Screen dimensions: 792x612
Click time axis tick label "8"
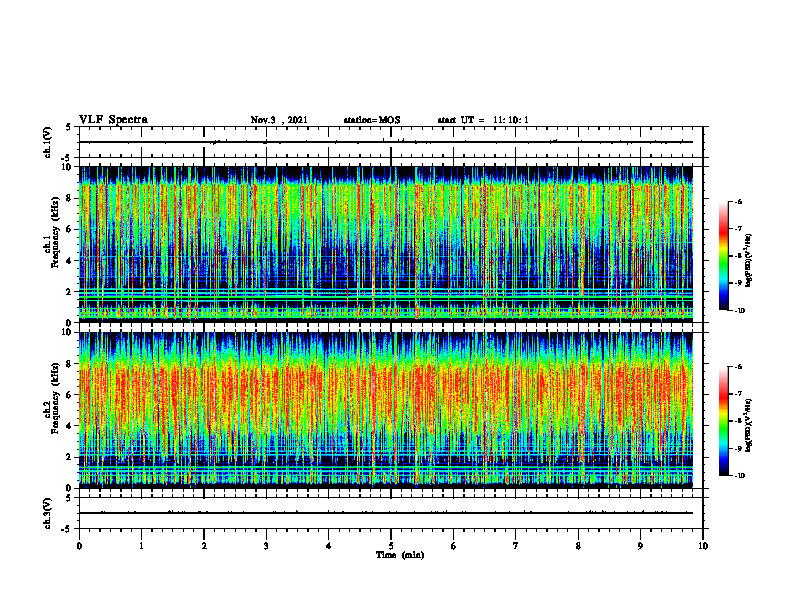point(578,546)
